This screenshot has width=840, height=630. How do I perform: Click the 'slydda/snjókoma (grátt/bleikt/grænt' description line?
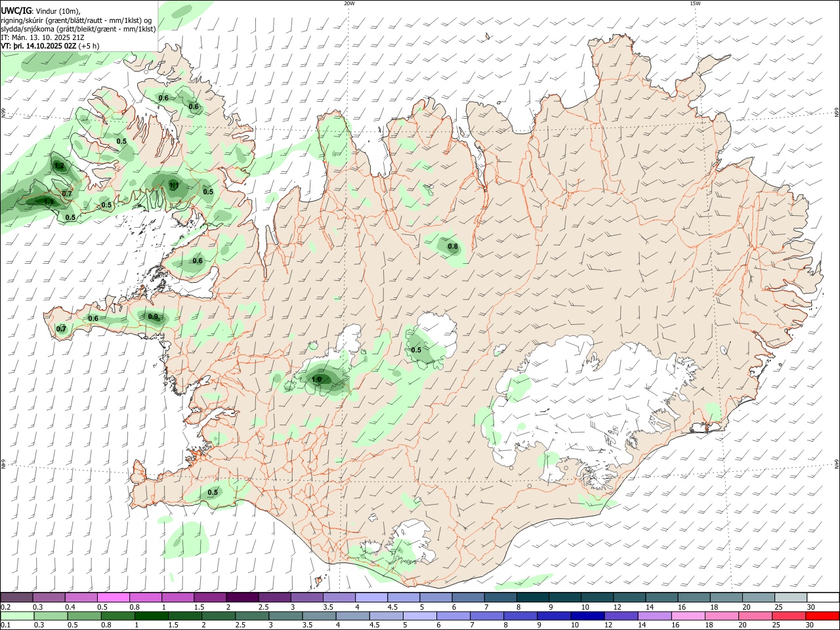pyautogui.click(x=78, y=29)
